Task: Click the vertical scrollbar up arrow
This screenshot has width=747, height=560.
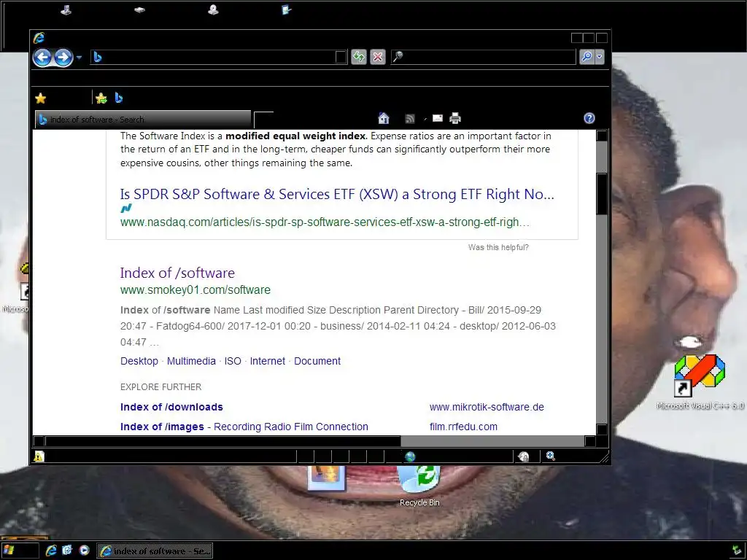Action: click(602, 136)
